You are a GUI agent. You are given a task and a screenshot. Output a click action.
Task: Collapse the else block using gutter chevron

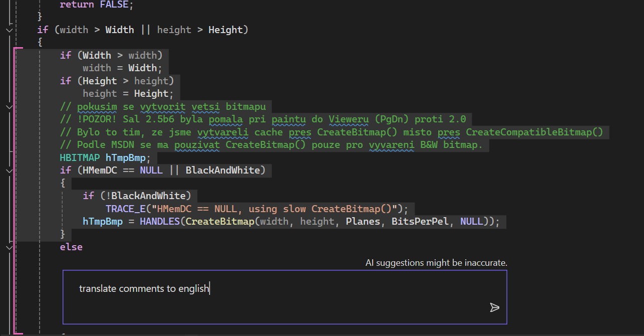tap(9, 247)
